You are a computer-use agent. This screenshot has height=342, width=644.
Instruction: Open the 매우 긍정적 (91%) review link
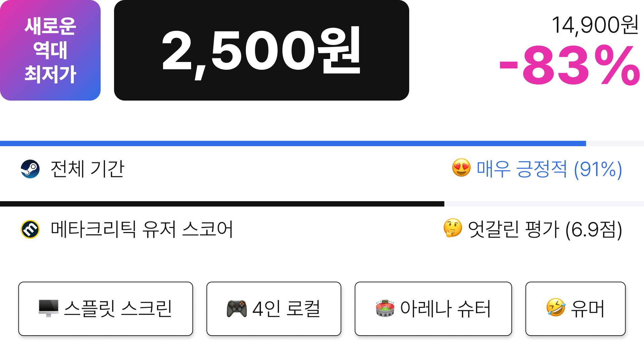[549, 169]
